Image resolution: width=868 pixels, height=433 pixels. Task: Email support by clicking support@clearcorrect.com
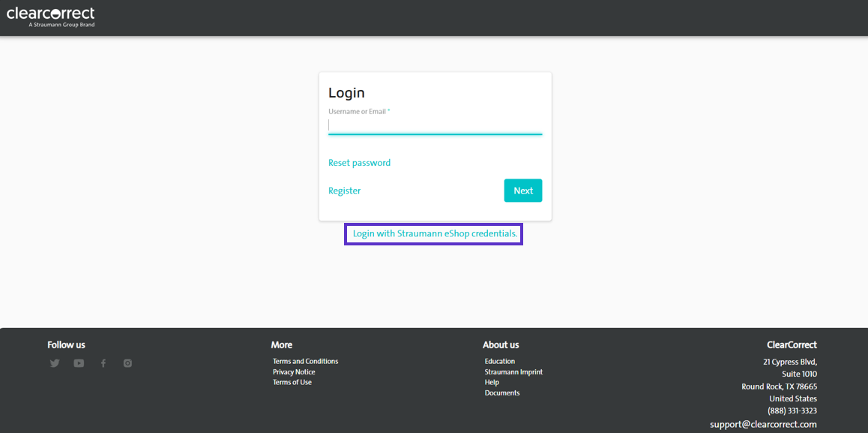[x=762, y=424]
